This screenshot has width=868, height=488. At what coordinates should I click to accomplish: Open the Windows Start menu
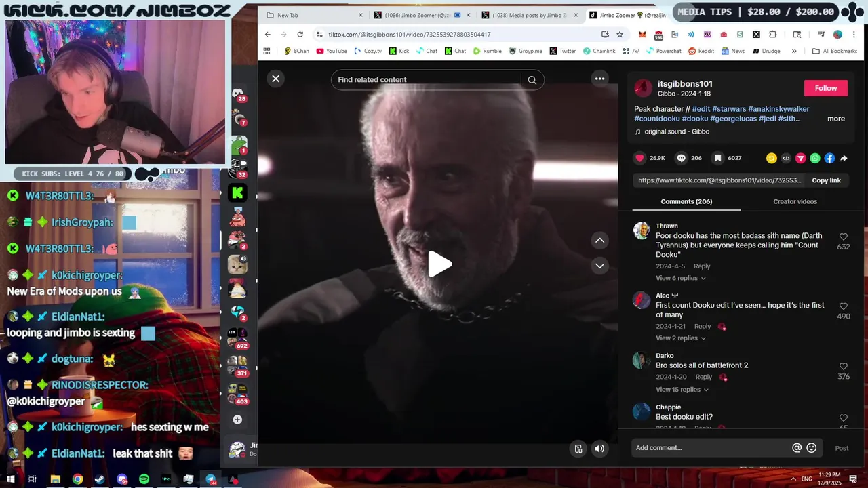[10, 479]
